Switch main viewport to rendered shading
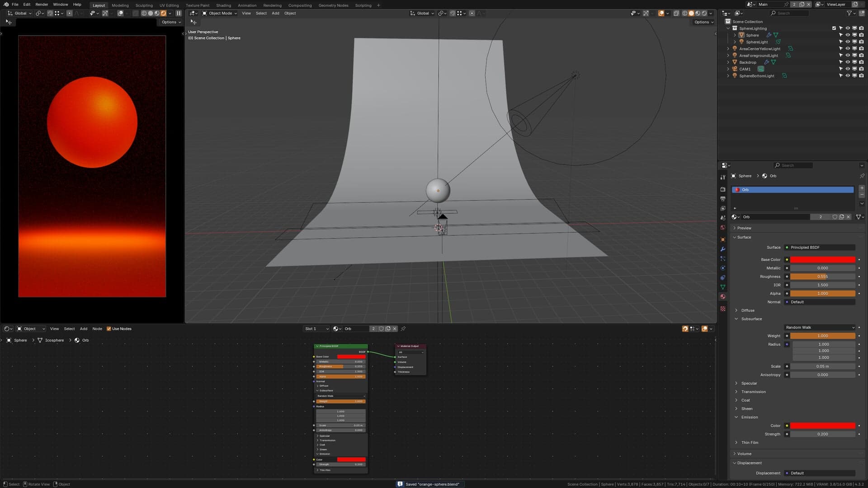This screenshot has width=868, height=488. point(704,13)
